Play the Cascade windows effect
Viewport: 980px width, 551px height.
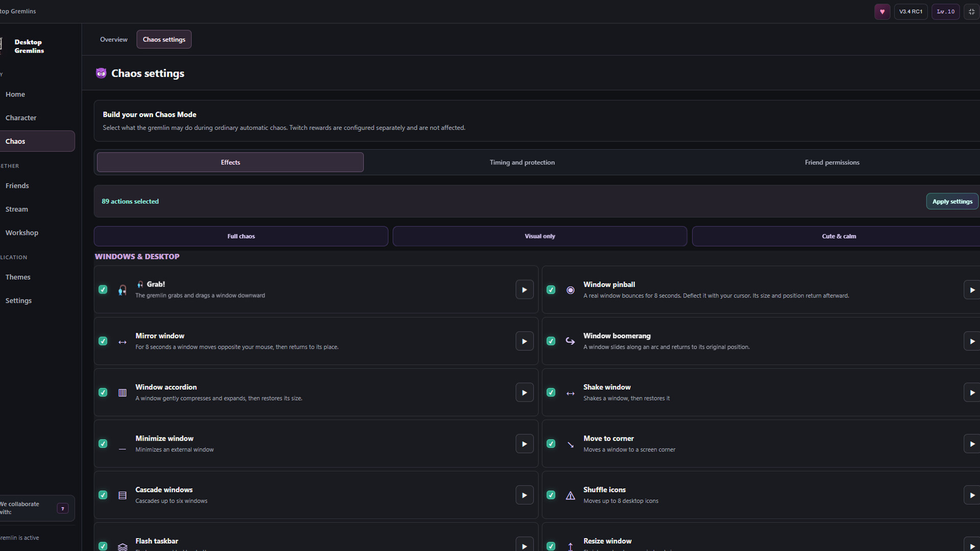524,495
